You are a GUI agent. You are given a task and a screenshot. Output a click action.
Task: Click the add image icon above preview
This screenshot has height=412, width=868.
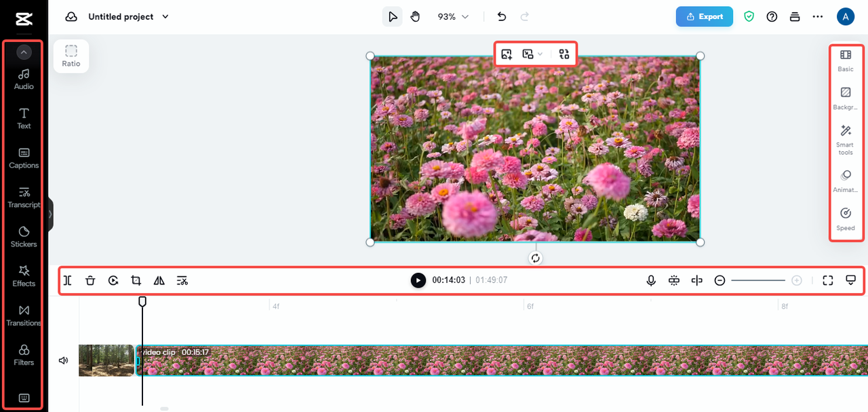click(x=507, y=54)
